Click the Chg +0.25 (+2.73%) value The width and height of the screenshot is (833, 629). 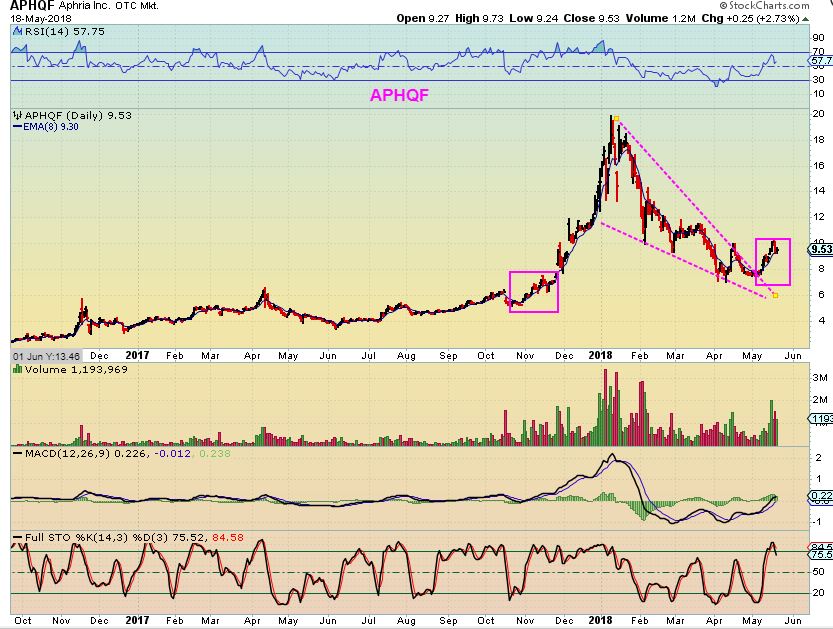click(x=750, y=19)
